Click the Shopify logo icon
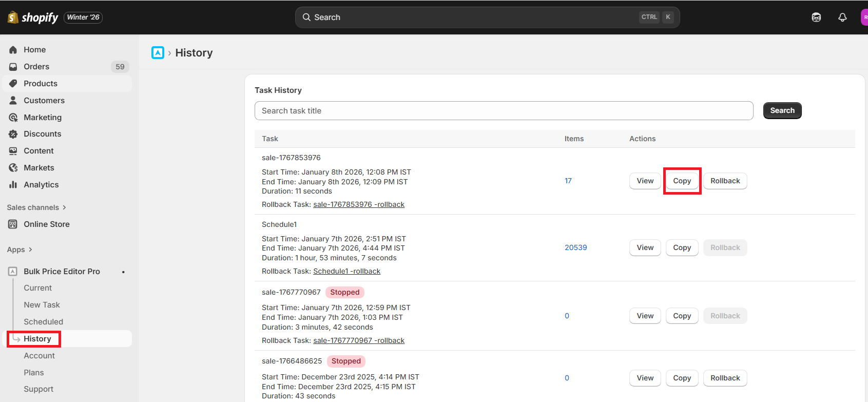The width and height of the screenshot is (868, 402). click(x=13, y=17)
